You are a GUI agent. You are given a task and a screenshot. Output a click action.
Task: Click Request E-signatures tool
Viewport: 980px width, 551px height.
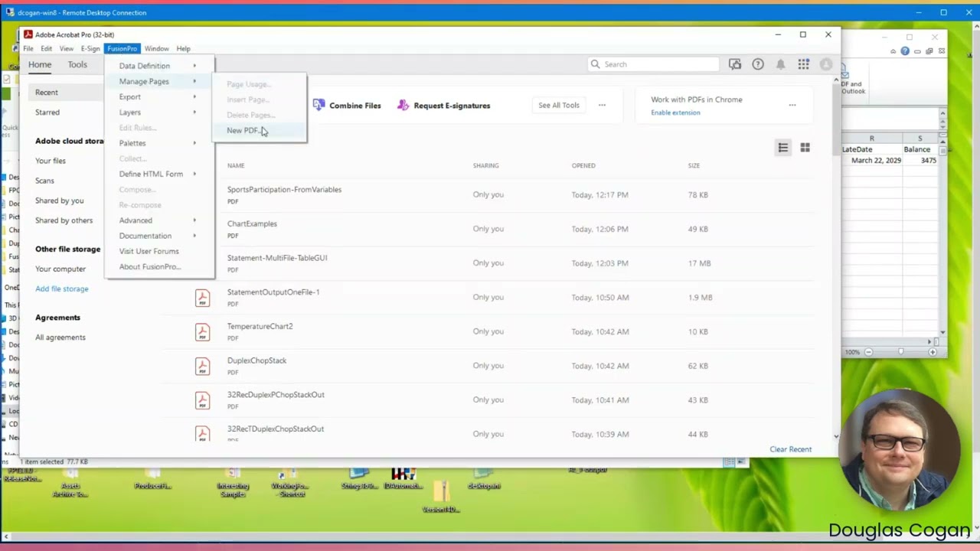443,106
